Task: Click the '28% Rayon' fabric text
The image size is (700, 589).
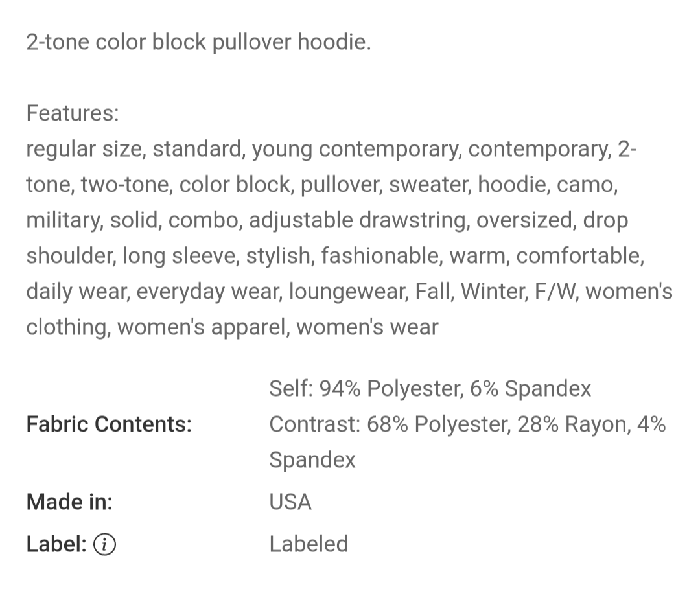Action: tap(572, 424)
